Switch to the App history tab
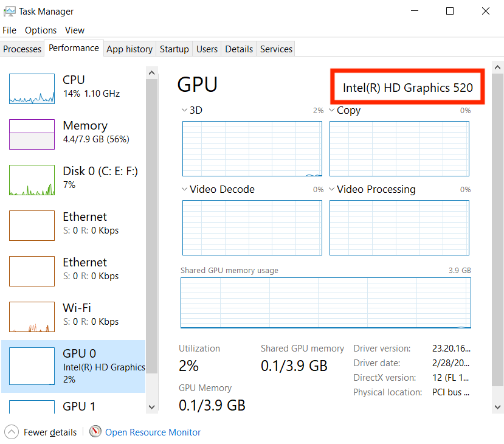Screen dimensions: 504x444 (129, 49)
